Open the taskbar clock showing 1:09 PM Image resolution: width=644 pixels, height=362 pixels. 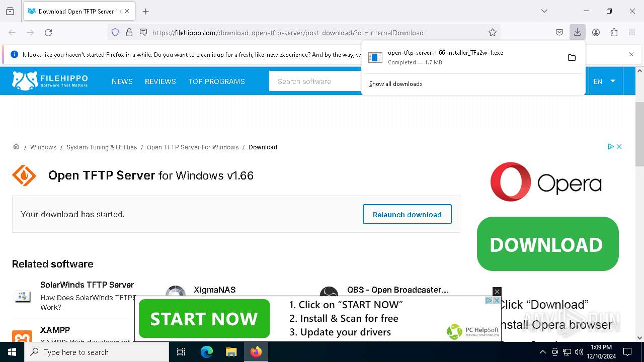pyautogui.click(x=601, y=352)
